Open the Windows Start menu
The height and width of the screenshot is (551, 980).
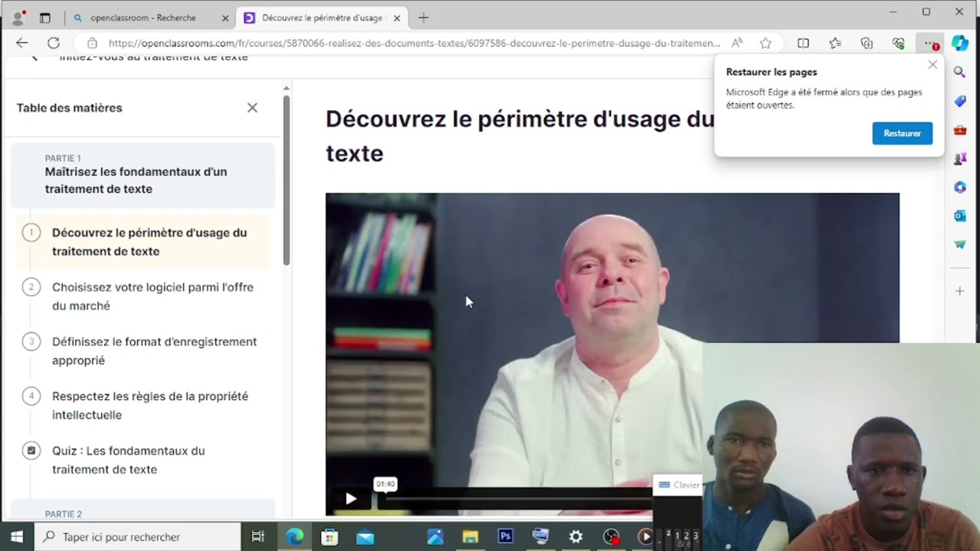pos(17,536)
